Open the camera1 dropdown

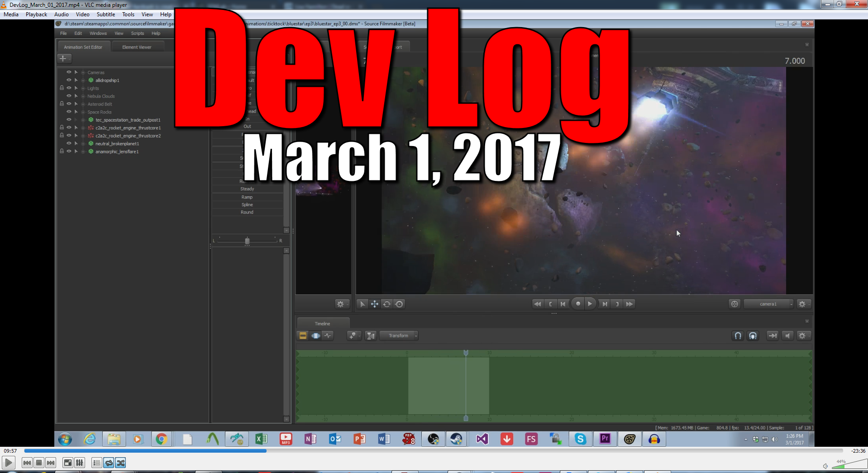pos(768,304)
